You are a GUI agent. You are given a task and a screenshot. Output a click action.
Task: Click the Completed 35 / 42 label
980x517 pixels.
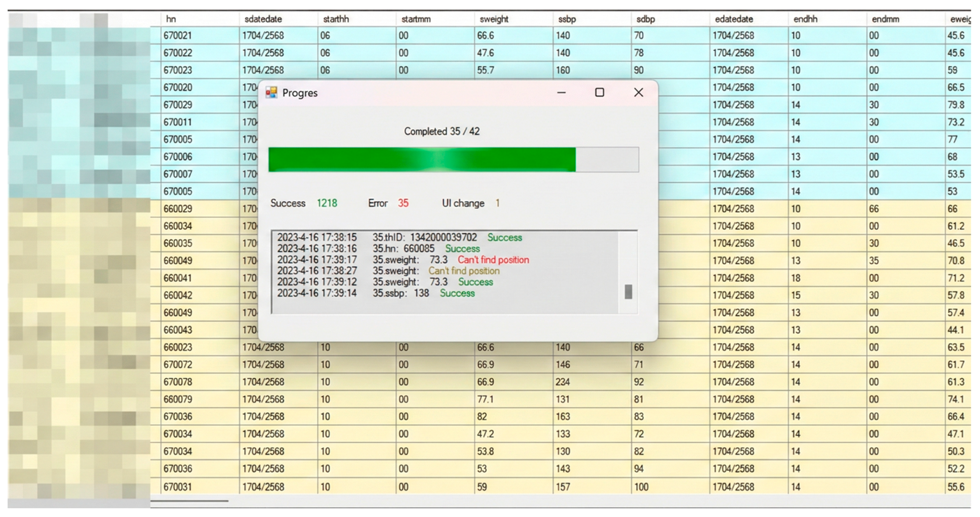(441, 131)
